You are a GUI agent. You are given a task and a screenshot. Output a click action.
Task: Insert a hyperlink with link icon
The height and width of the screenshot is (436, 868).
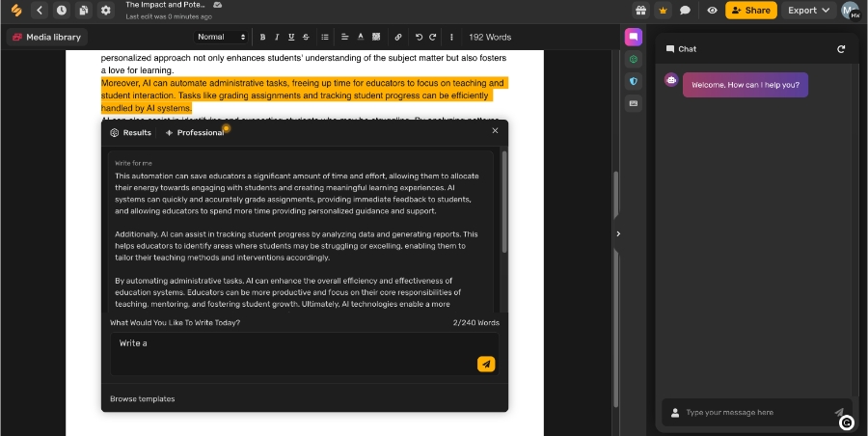[x=398, y=37]
